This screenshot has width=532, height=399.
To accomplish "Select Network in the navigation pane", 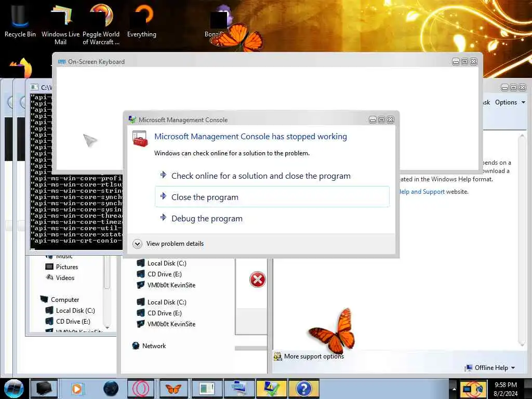I will point(149,345).
